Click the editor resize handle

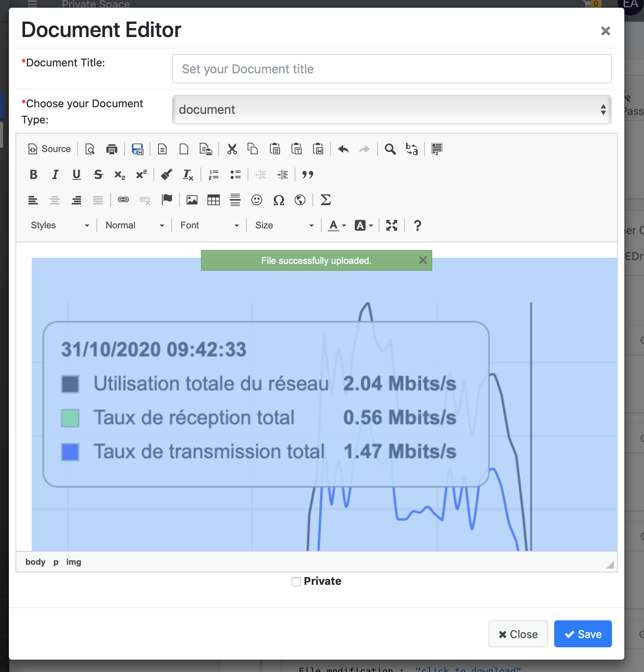610,565
